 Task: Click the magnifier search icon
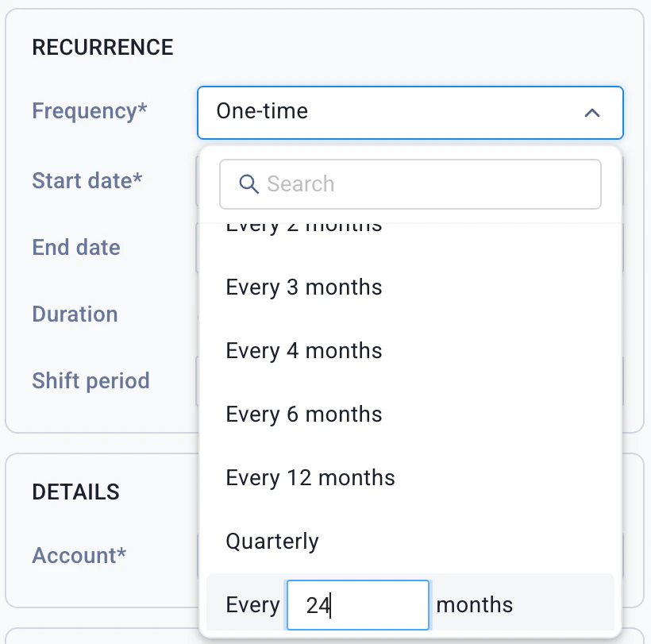pyautogui.click(x=248, y=184)
